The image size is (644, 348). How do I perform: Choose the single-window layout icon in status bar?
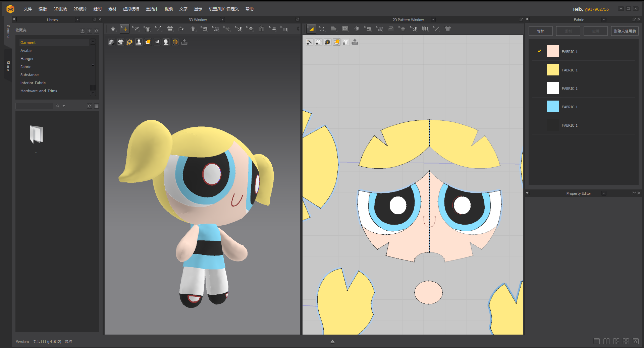[597, 341]
